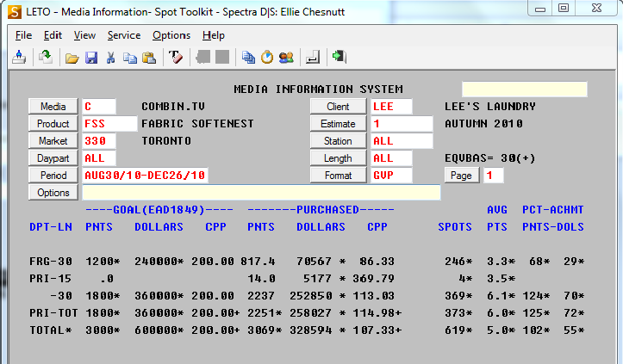The width and height of the screenshot is (623, 364).
Task: Click the CPP value 369.79
Action: point(373,278)
